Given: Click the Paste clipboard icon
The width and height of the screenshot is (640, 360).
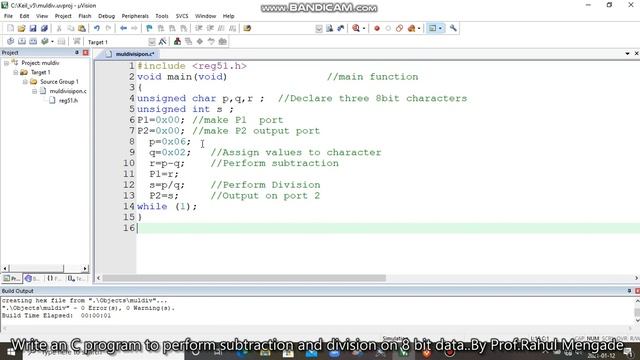Looking at the screenshot, I should [x=82, y=28].
